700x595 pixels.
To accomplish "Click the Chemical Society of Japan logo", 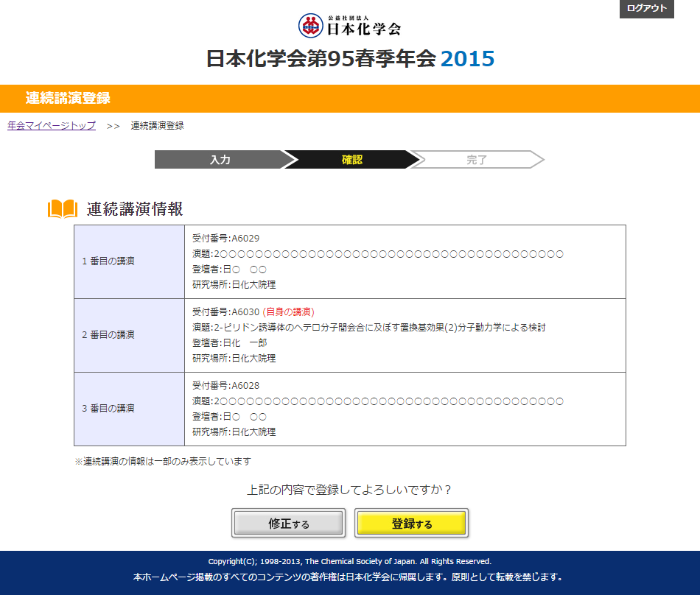I will [x=350, y=26].
